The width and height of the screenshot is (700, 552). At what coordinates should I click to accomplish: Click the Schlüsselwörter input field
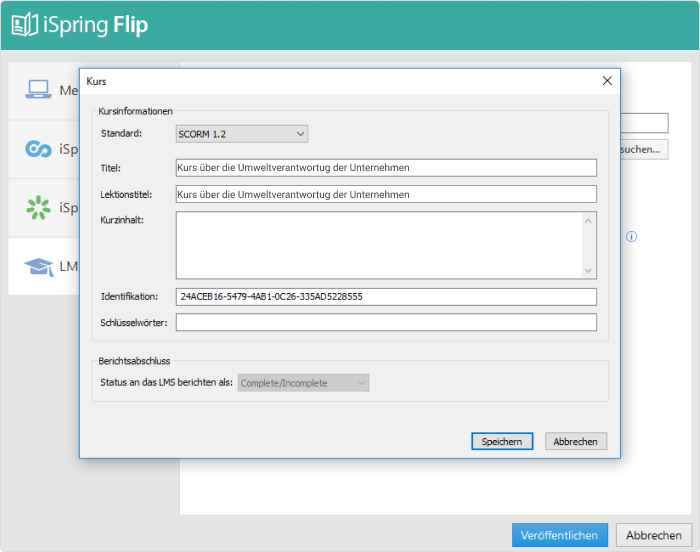(386, 322)
